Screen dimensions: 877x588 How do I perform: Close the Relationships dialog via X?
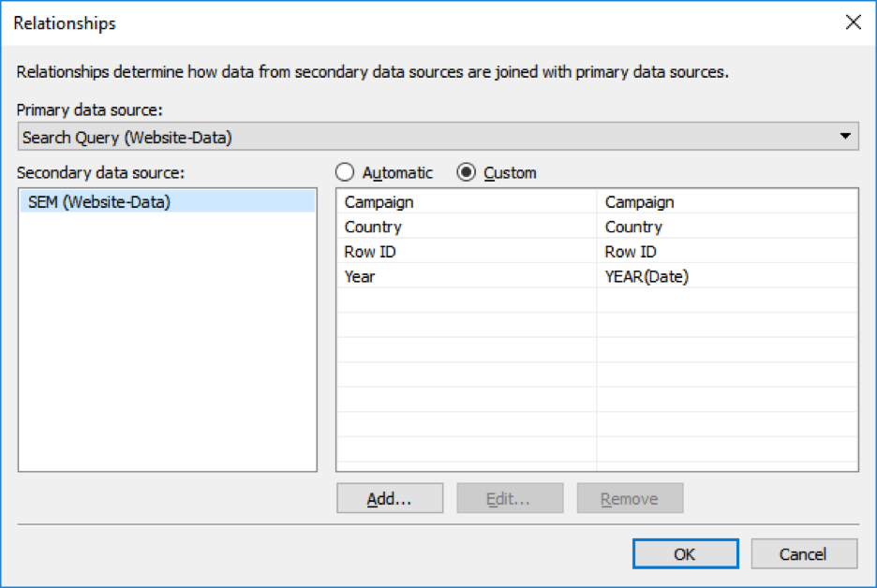[x=853, y=22]
